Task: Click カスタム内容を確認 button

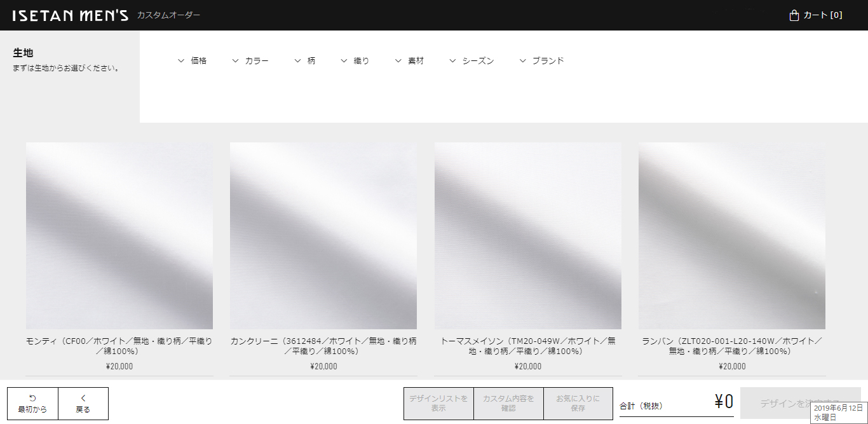Action: pyautogui.click(x=508, y=404)
